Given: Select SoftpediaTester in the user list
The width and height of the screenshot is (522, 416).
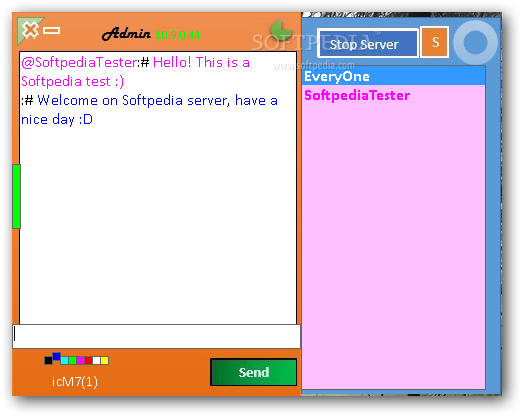Looking at the screenshot, I should (x=393, y=95).
